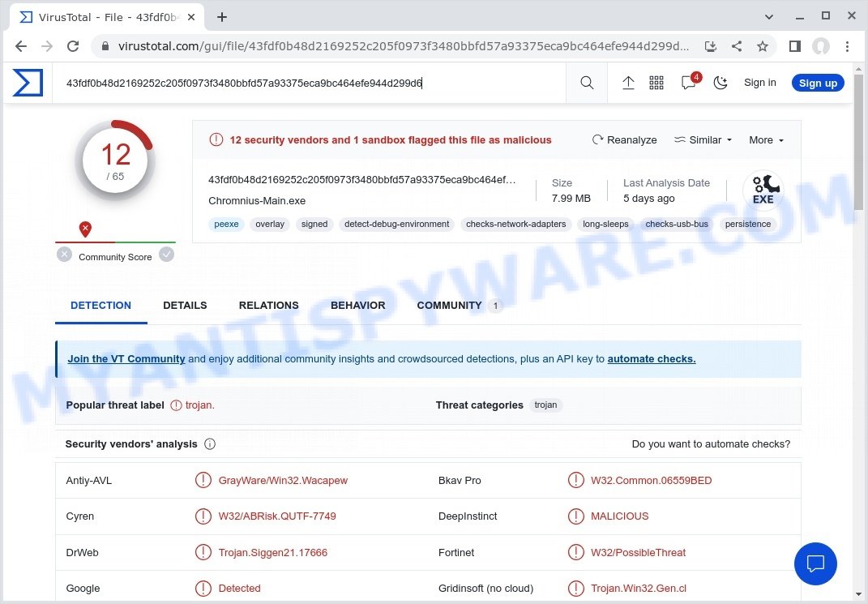Switch to the BEHAVIOR tab
The image size is (868, 604).
[x=357, y=306]
